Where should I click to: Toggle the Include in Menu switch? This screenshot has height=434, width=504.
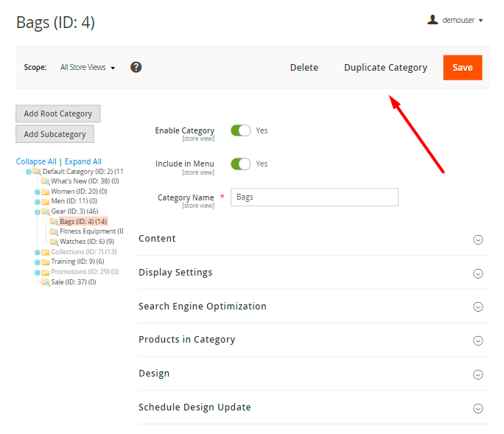pos(241,164)
